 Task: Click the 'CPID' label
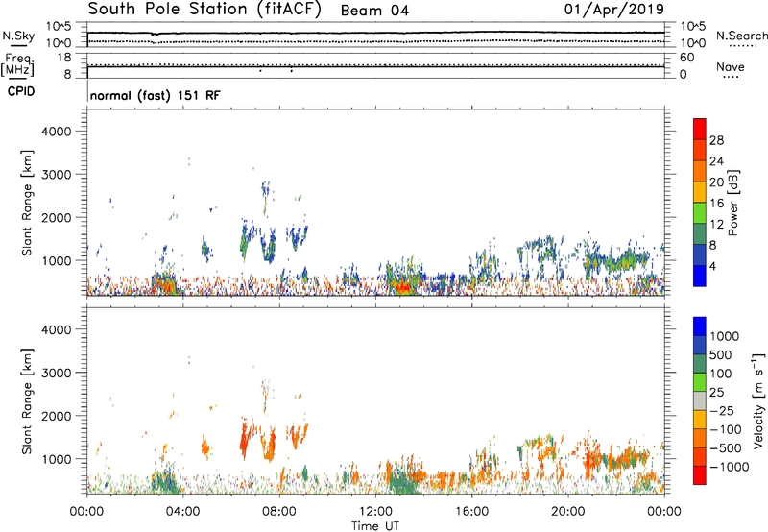(x=21, y=91)
